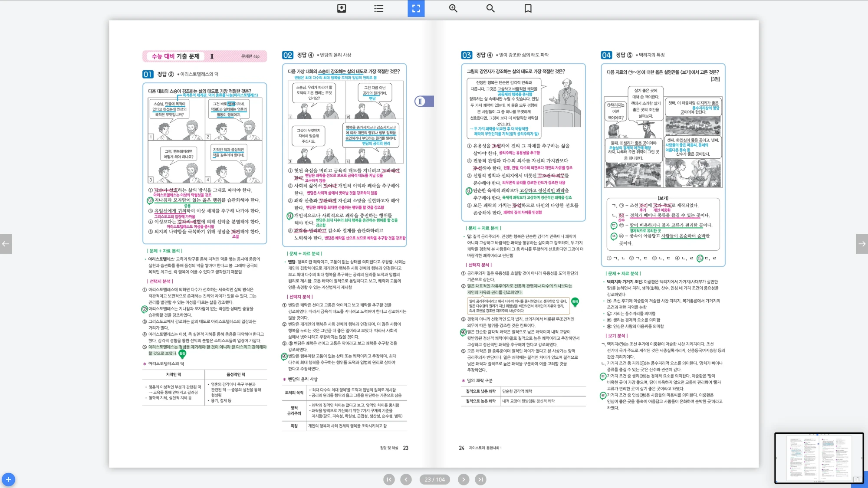Click the blue 04 question number badge
The width and height of the screenshot is (868, 488).
[606, 55]
